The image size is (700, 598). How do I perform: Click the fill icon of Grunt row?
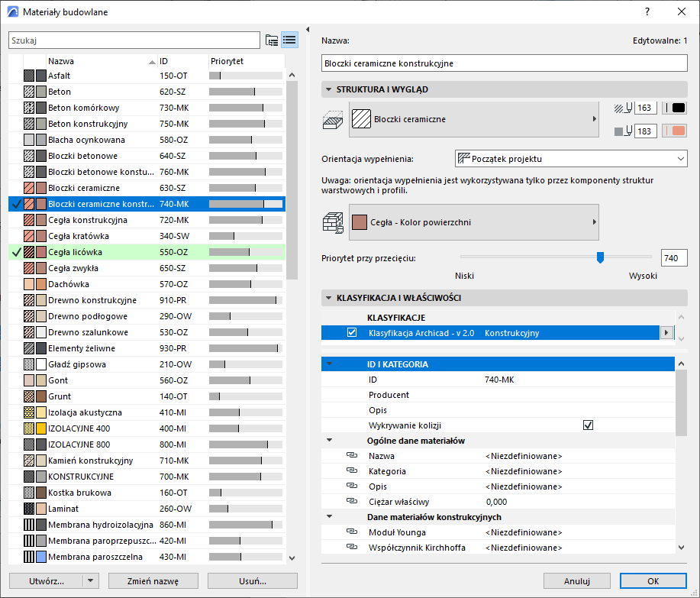[29, 396]
